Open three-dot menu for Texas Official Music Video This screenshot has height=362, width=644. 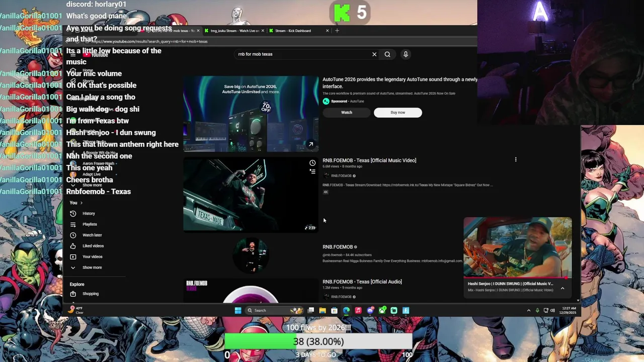click(516, 160)
